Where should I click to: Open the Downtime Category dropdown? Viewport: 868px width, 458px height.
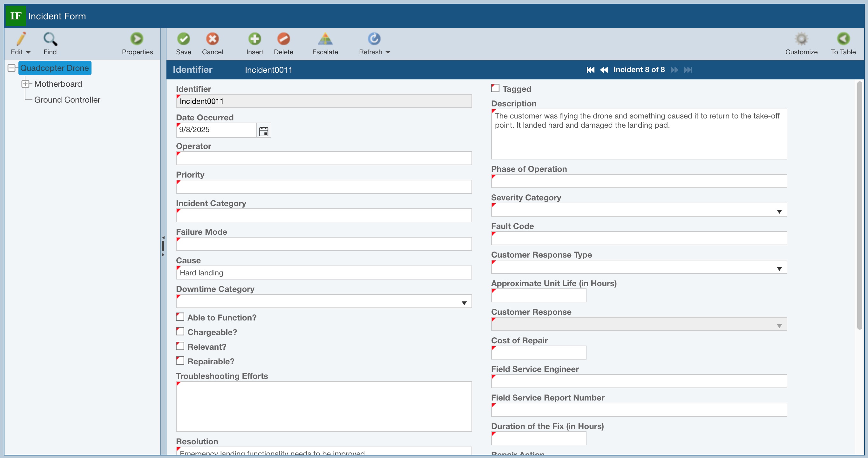point(464,303)
